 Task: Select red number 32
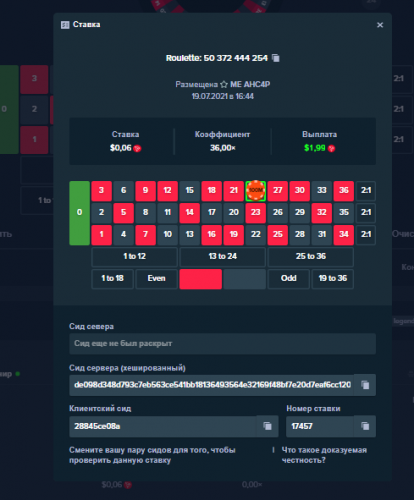coord(321,213)
